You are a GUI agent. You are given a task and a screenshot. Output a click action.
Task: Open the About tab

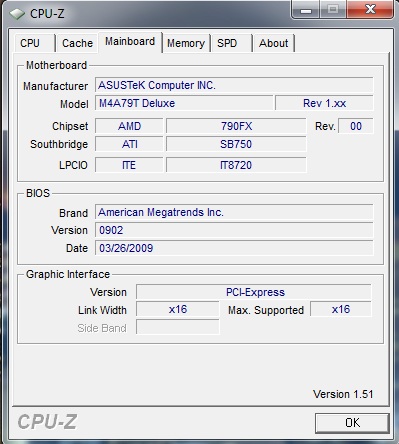tap(274, 43)
